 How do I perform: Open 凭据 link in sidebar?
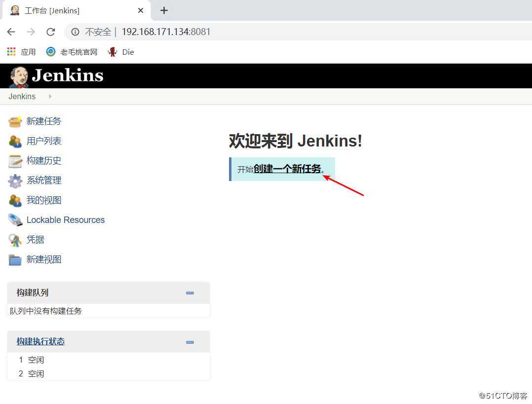click(36, 239)
